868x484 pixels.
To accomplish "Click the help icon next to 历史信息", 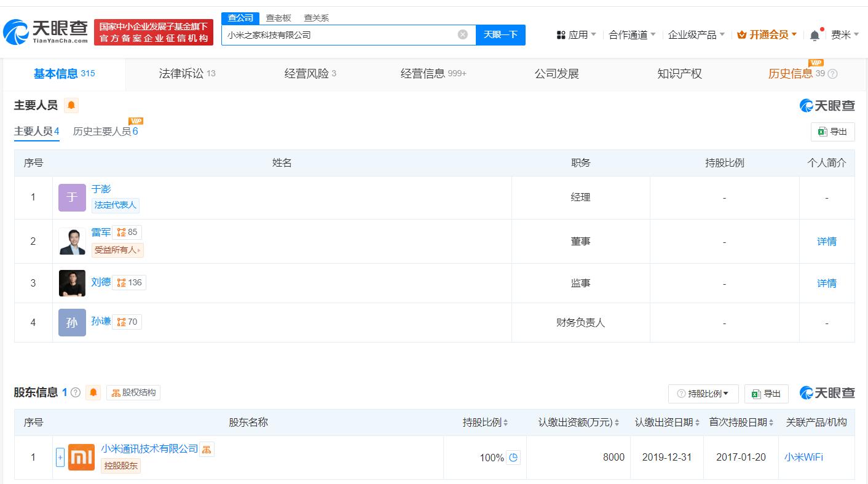I will (x=833, y=74).
